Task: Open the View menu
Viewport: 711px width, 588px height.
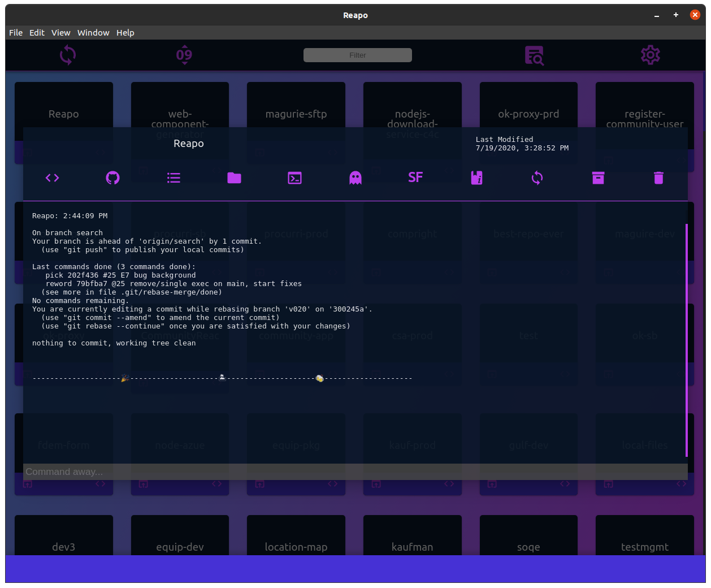Action: click(60, 33)
